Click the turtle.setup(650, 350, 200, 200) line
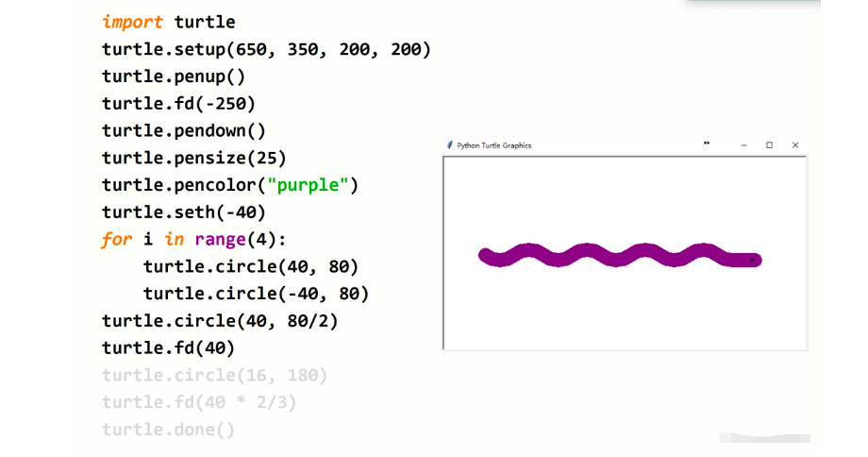868x457 pixels. (266, 49)
